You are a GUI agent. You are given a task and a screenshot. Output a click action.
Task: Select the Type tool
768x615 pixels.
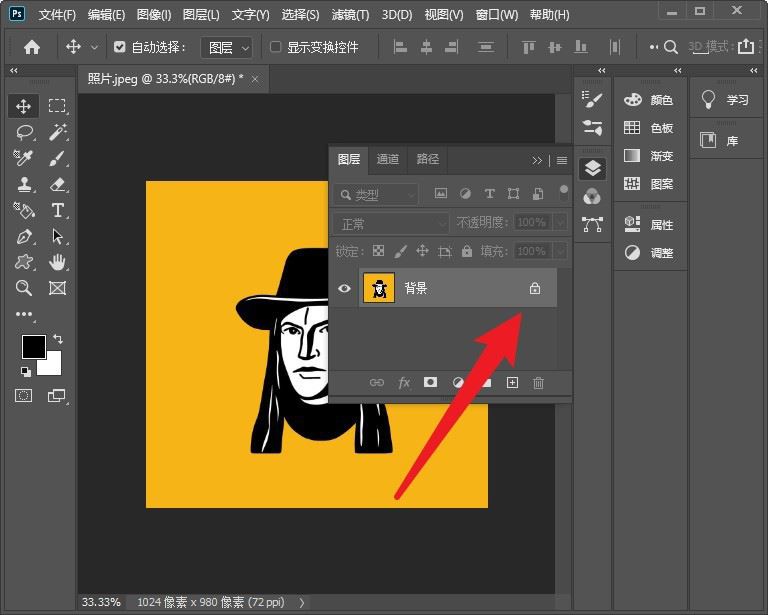[57, 211]
